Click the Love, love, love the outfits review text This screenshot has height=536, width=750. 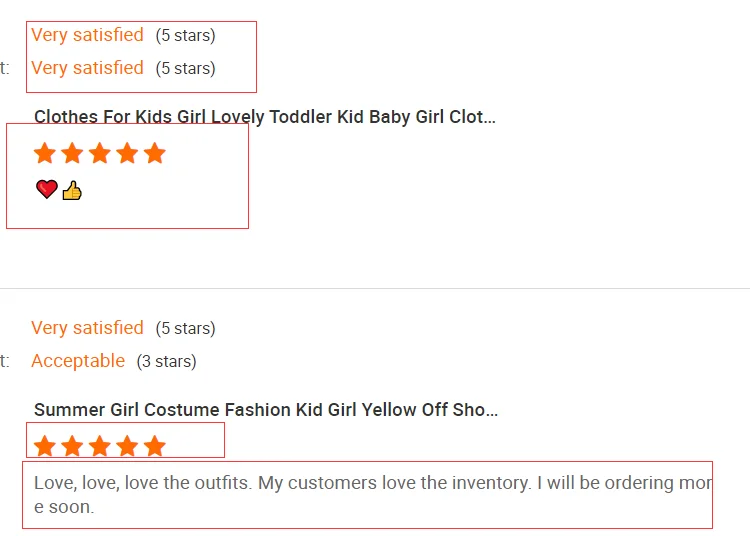[370, 494]
